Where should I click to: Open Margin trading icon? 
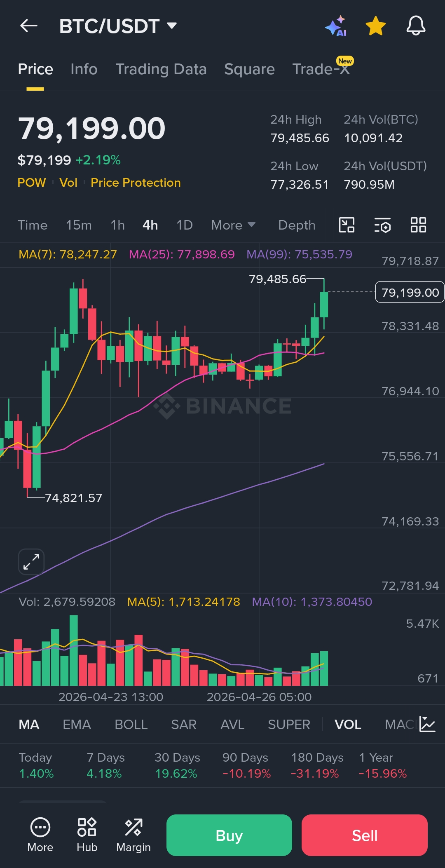click(x=133, y=835)
